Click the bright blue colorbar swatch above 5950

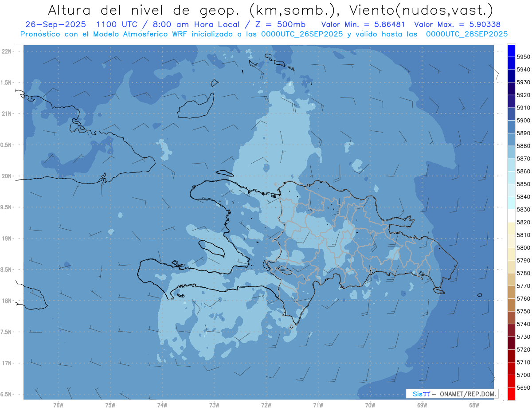[x=511, y=51]
